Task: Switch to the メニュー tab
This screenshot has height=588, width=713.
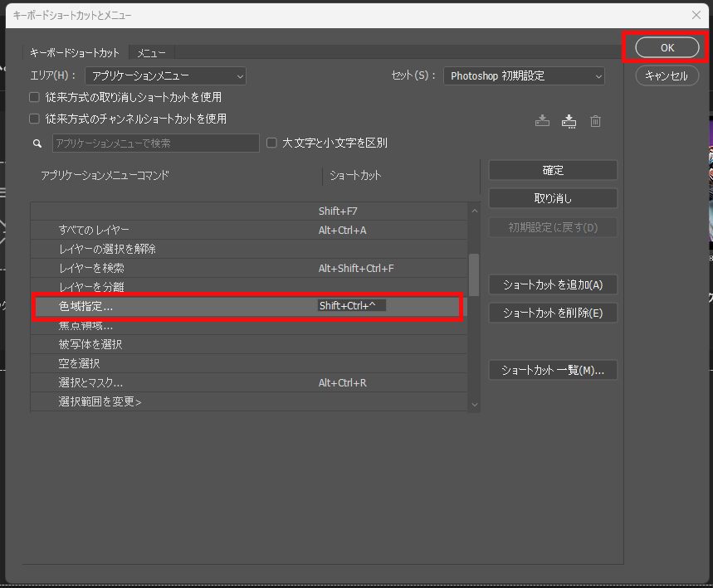Action: (x=151, y=53)
